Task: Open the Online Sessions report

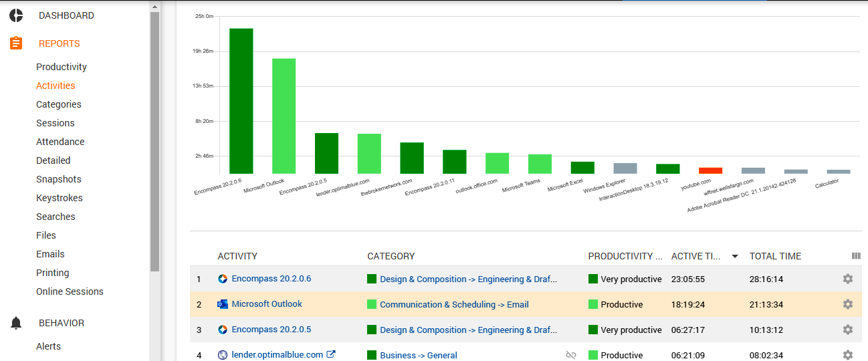Action: [70, 291]
